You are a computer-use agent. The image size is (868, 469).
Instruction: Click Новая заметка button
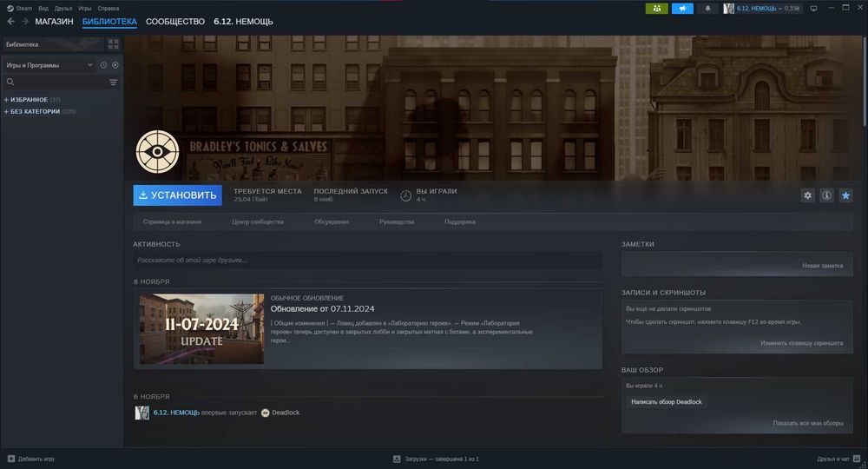pyautogui.click(x=823, y=266)
